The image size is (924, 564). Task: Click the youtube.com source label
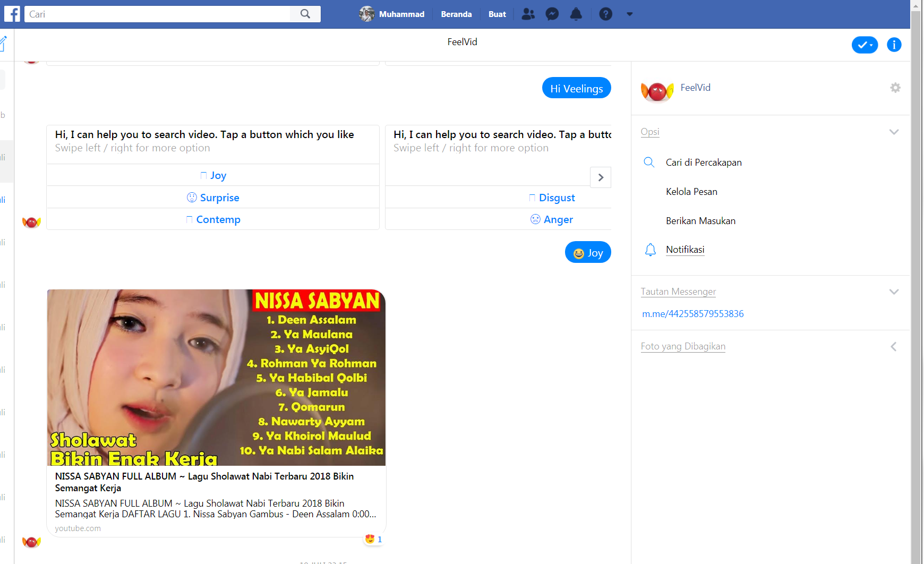point(78,528)
